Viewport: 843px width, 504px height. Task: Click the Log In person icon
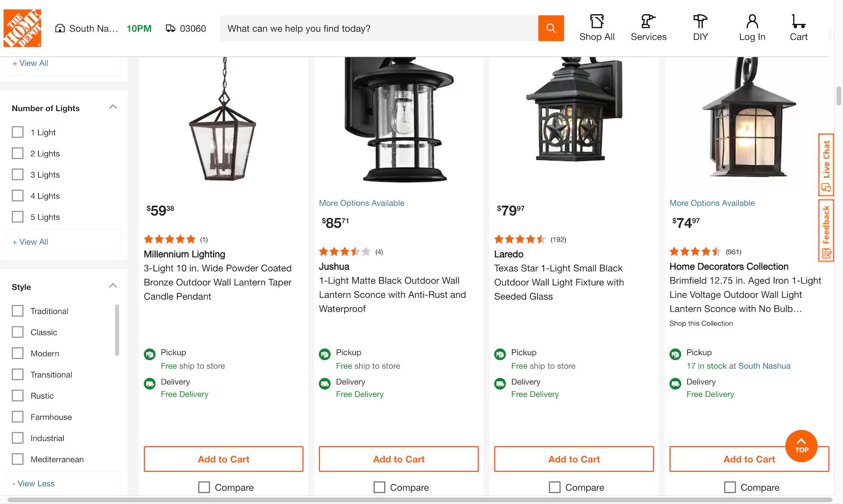pyautogui.click(x=752, y=22)
